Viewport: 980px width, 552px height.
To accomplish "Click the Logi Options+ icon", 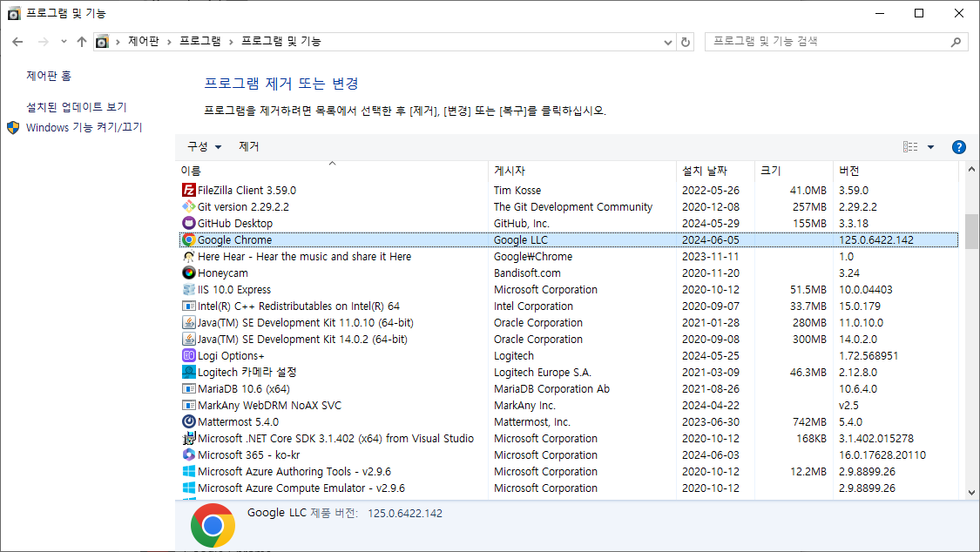I will tap(189, 355).
